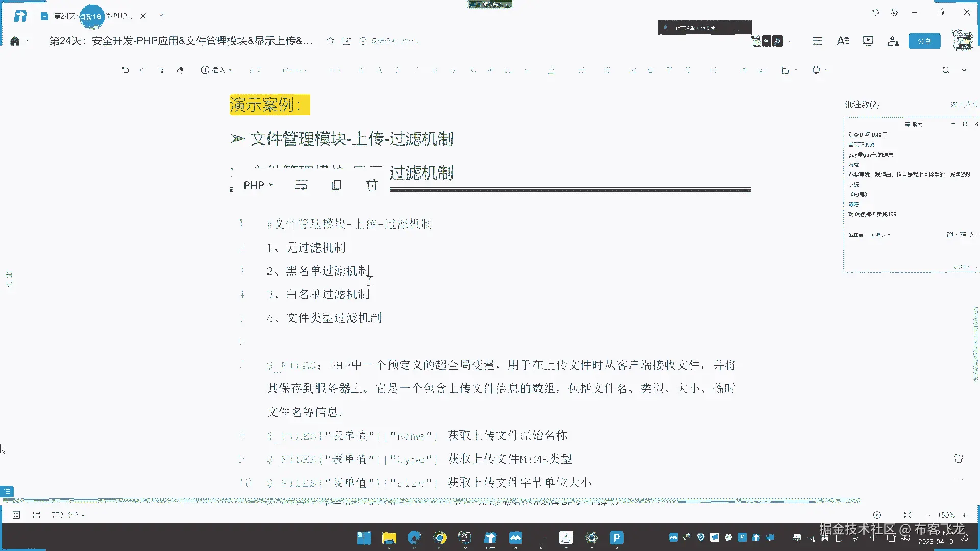The height and width of the screenshot is (551, 980).
Task: Toggle fullscreen view at bottom right
Action: click(x=908, y=515)
